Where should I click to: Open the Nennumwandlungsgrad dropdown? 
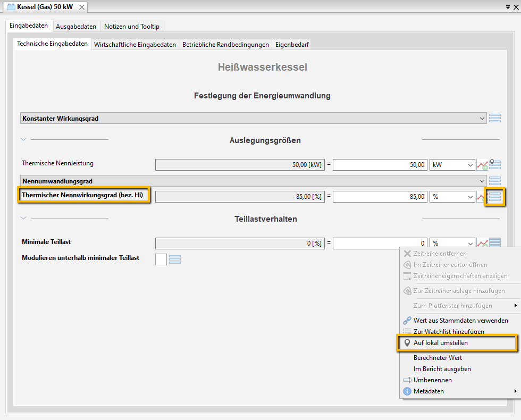(482, 181)
